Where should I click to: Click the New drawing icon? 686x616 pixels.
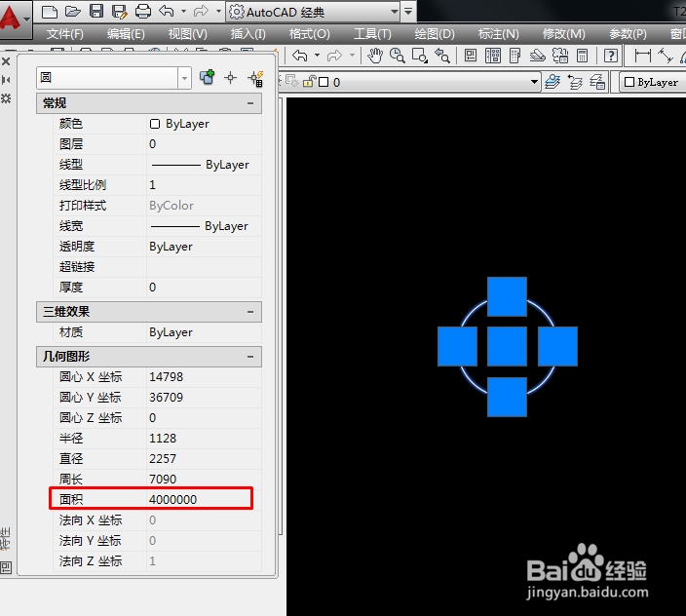click(x=50, y=12)
